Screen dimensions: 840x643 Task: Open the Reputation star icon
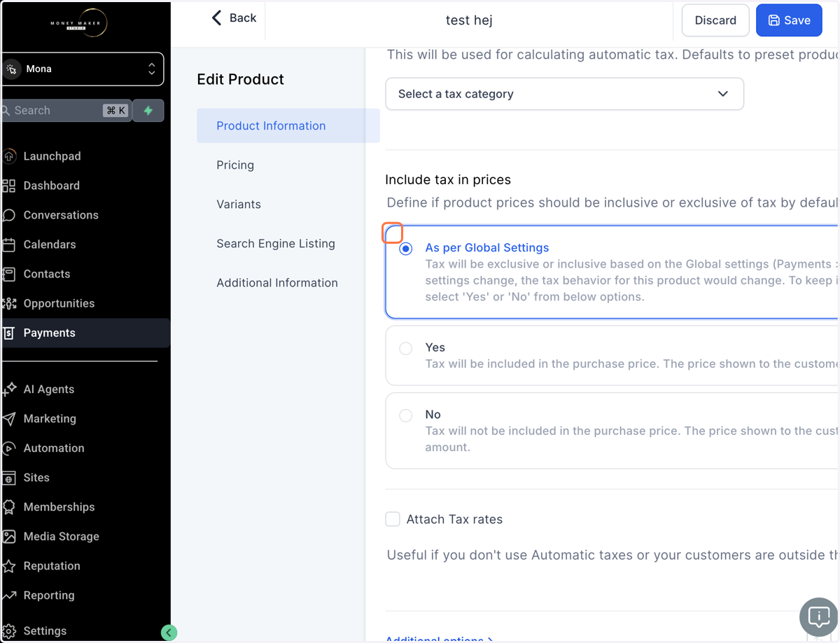point(8,566)
